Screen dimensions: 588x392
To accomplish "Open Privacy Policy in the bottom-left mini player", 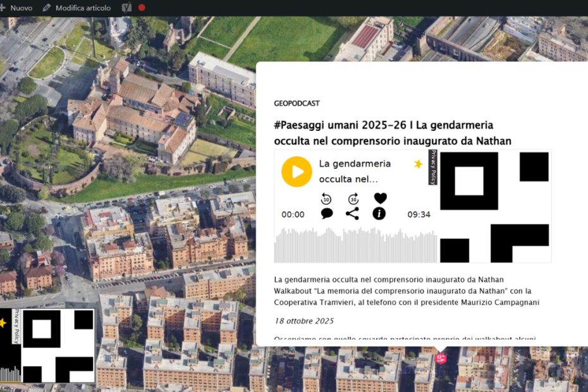I will pyautogui.click(x=16, y=326).
